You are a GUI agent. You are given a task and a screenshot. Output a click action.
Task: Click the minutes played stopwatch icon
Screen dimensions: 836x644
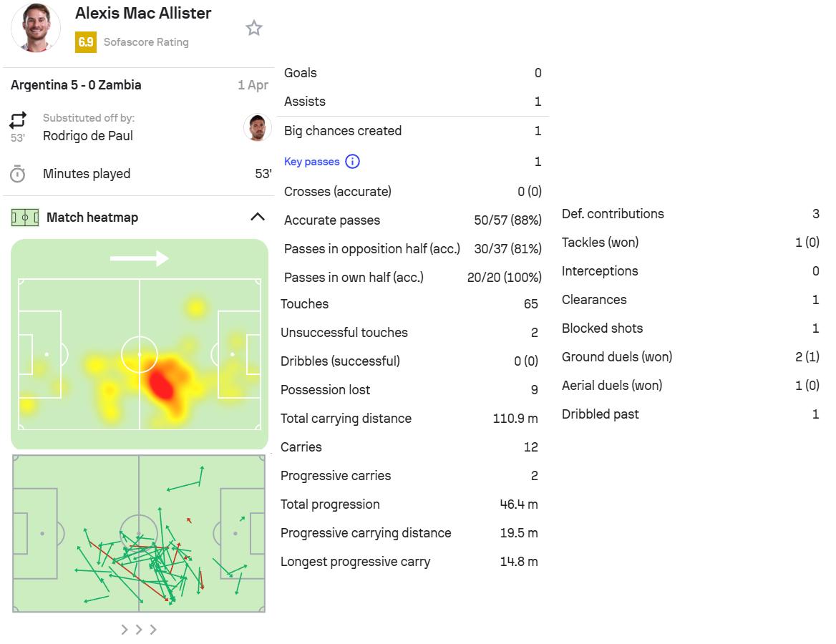pyautogui.click(x=18, y=174)
